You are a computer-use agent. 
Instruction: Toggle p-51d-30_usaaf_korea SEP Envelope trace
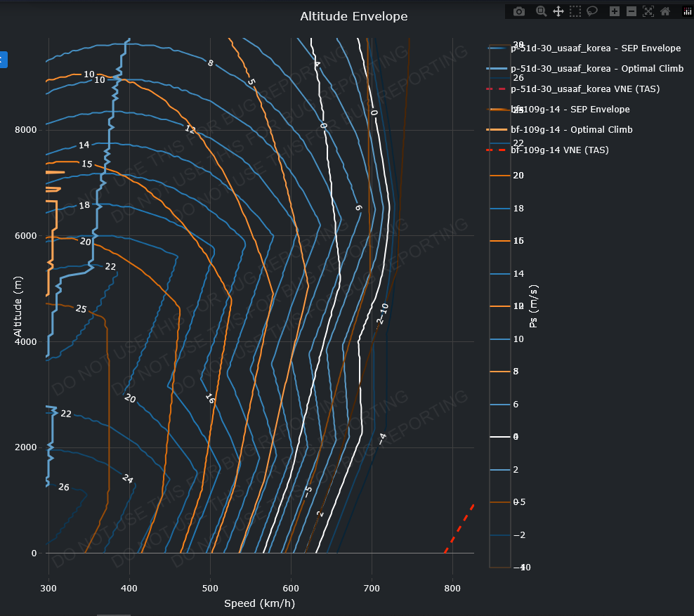pyautogui.click(x=595, y=48)
